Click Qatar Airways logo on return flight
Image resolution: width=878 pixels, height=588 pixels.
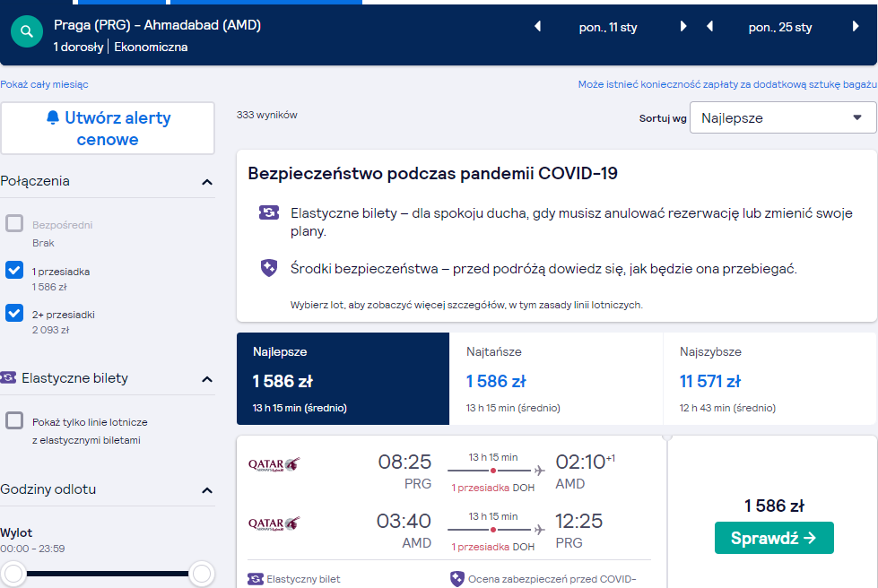click(274, 523)
